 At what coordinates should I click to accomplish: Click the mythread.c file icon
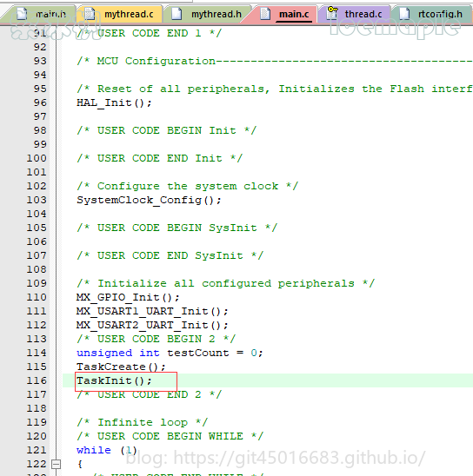click(90, 14)
